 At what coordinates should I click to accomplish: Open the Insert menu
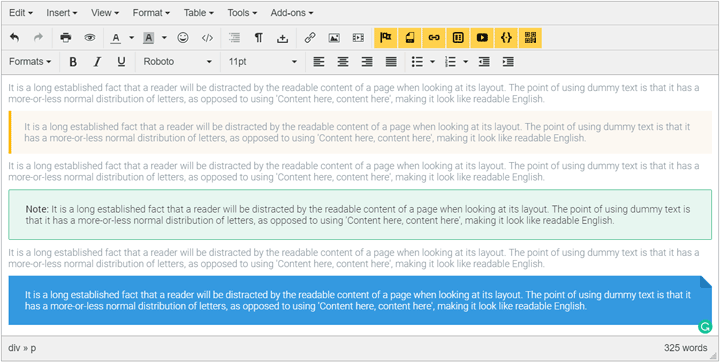point(62,13)
